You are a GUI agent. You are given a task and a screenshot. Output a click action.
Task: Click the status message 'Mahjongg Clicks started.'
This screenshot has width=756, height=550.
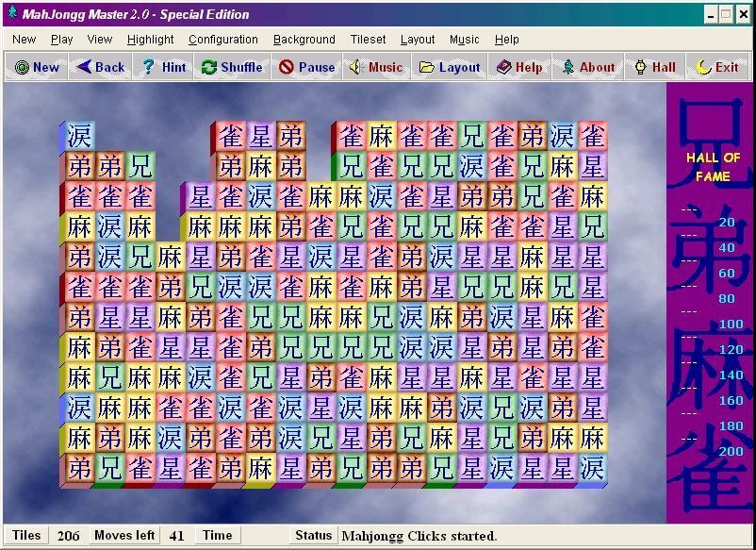click(419, 536)
